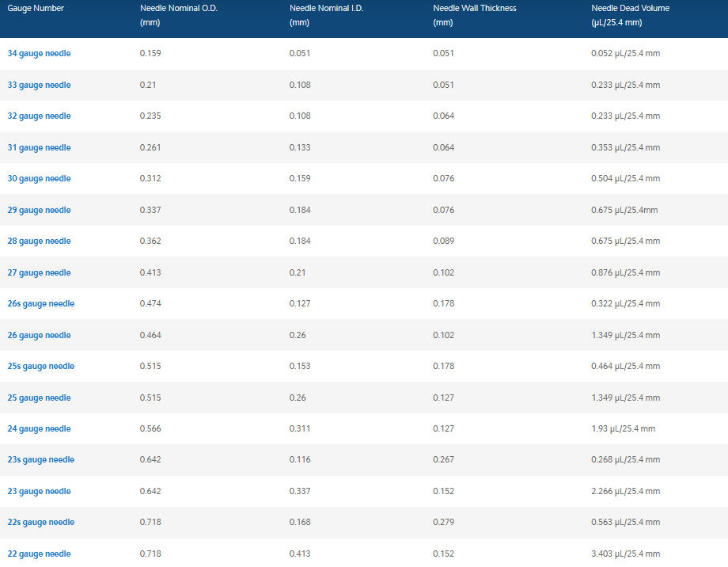Select the 0.089 wall thickness value
The width and height of the screenshot is (728, 567).
443,241
